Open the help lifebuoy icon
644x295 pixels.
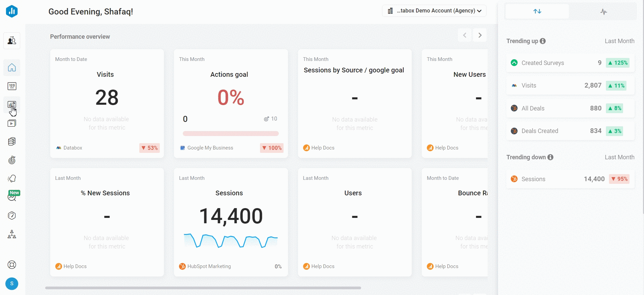12,265
